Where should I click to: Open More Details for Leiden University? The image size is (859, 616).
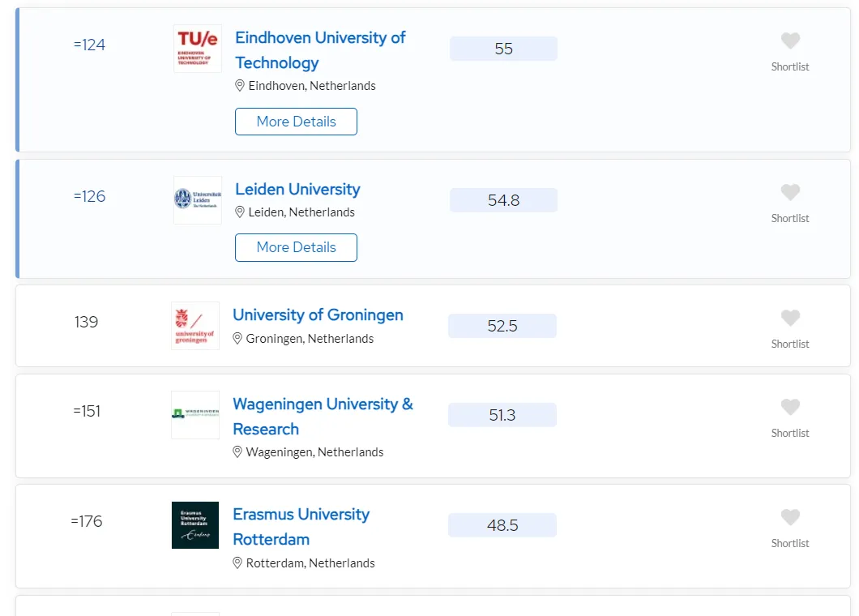click(x=297, y=248)
